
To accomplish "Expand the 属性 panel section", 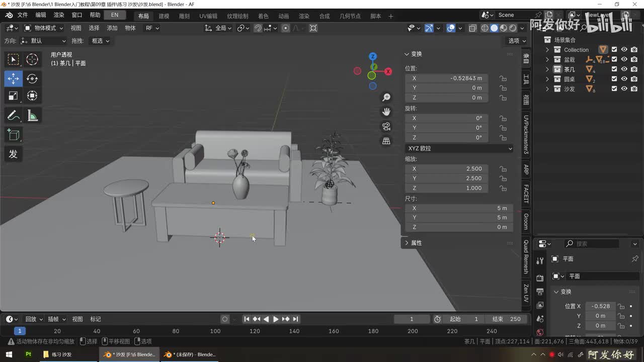I will 416,243.
